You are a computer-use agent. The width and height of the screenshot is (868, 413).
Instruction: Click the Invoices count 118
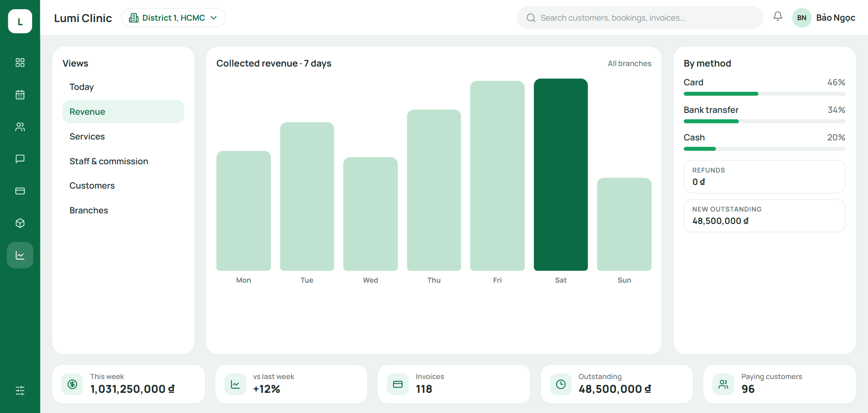[x=424, y=389]
